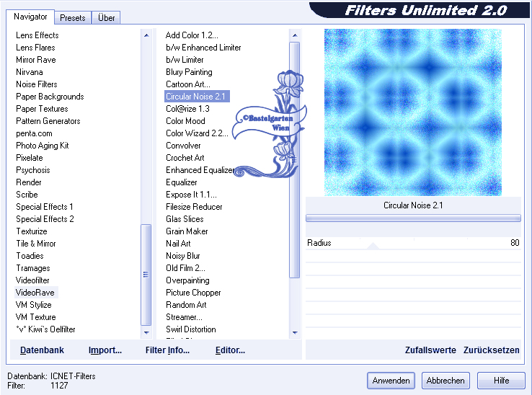This screenshot has width=532, height=395.
Task: Select Swirl Distortion filter
Action: click(191, 329)
